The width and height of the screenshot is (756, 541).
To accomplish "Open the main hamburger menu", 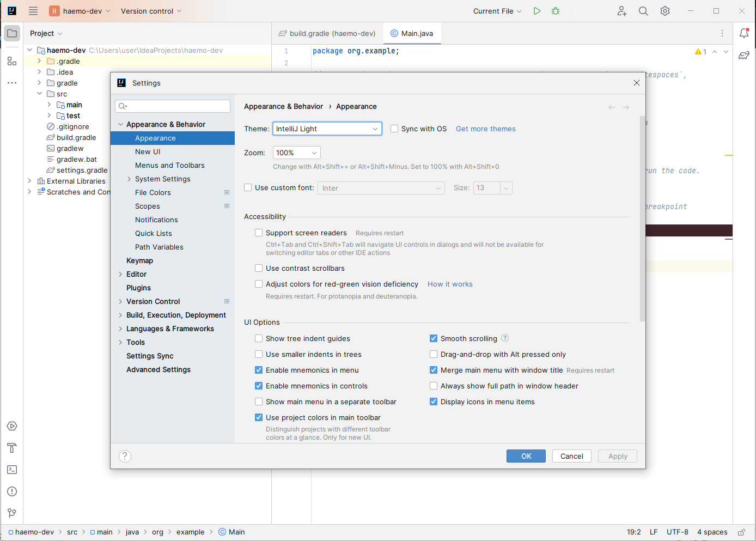I will (33, 11).
